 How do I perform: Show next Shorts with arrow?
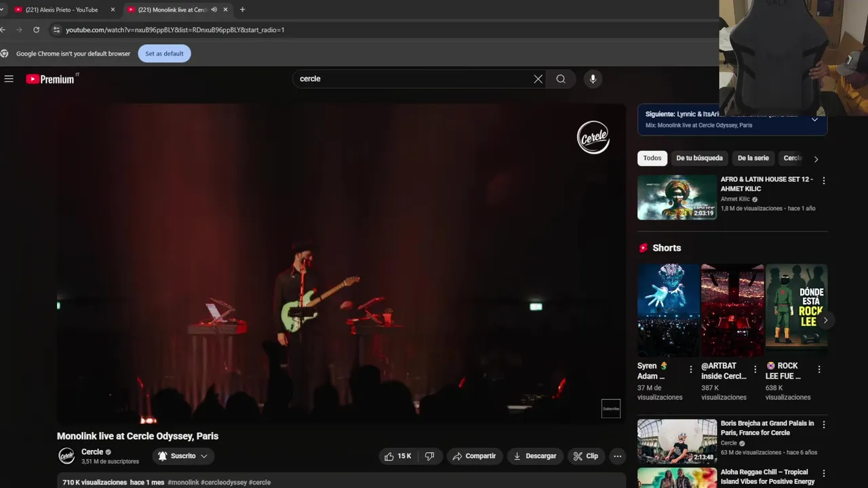point(825,320)
